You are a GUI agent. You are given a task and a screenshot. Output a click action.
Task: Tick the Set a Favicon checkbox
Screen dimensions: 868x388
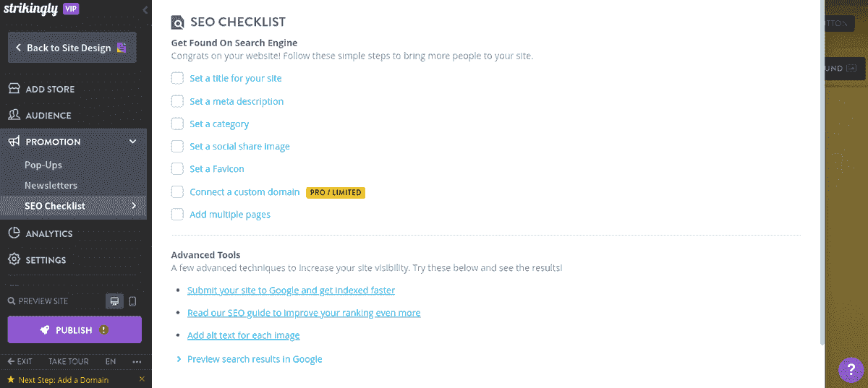pos(177,169)
